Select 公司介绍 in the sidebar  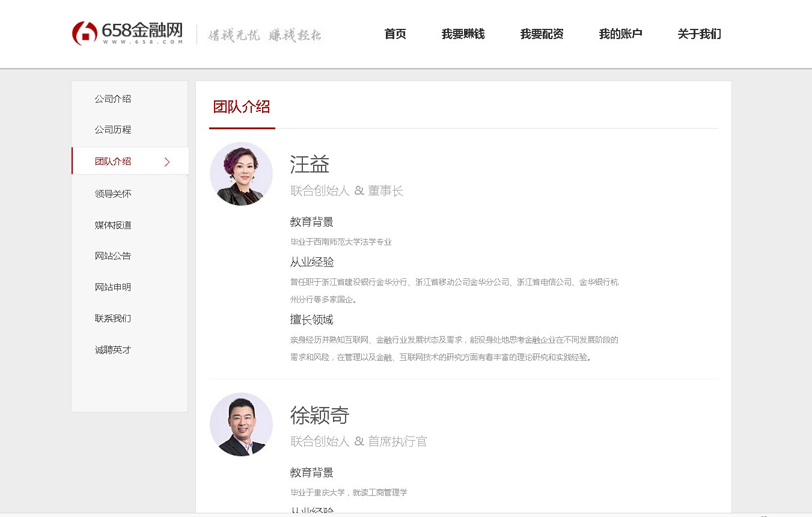pyautogui.click(x=112, y=98)
